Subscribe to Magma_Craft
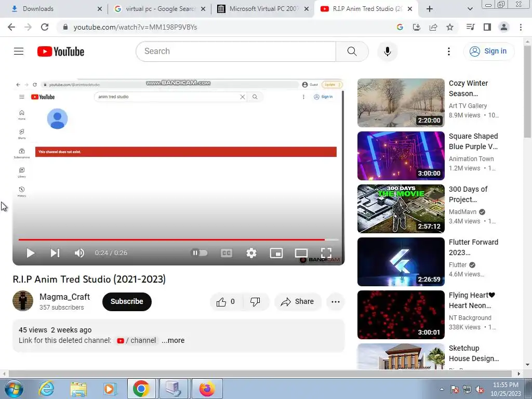This screenshot has width=532, height=399. coord(127,302)
